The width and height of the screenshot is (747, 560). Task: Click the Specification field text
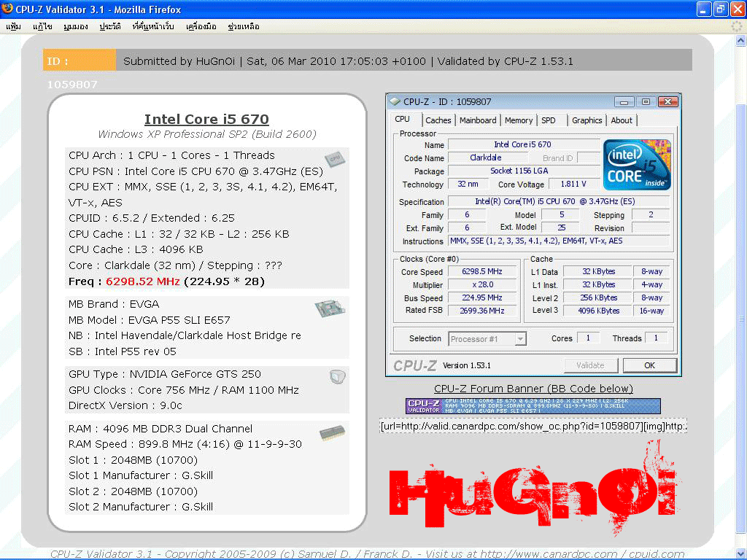pyautogui.click(x=558, y=201)
